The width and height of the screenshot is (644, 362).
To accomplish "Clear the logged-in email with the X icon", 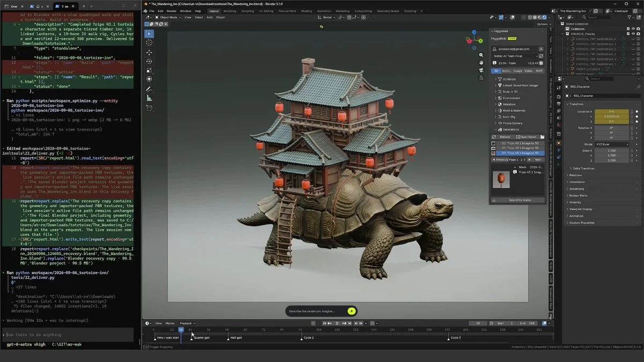I will click(x=540, y=49).
